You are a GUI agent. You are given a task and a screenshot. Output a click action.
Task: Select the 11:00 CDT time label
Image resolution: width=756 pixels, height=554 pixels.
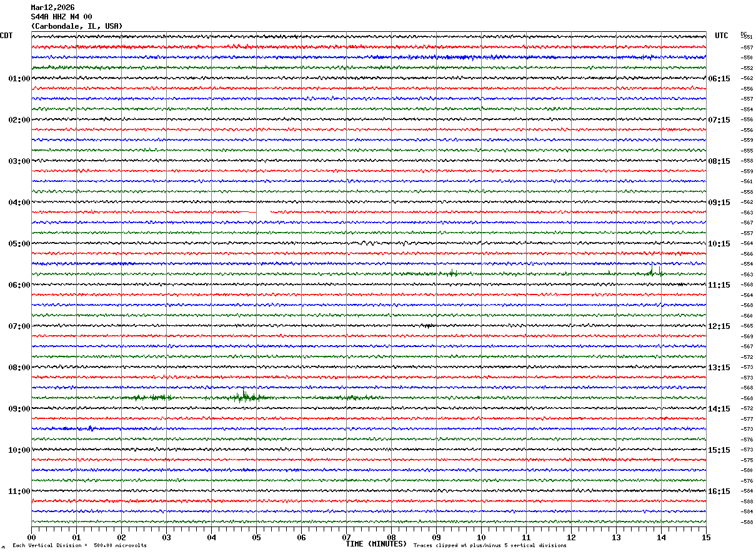coord(19,491)
